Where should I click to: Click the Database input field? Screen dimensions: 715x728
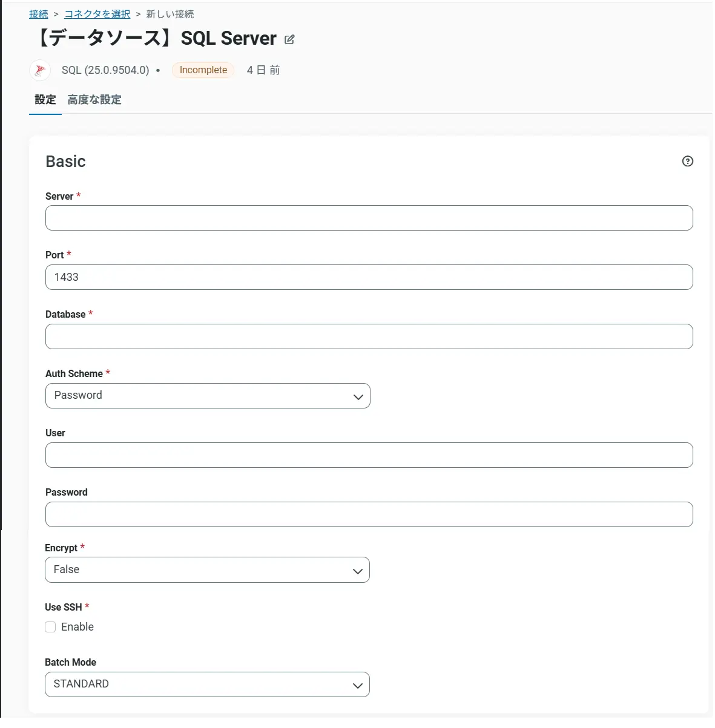[369, 336]
